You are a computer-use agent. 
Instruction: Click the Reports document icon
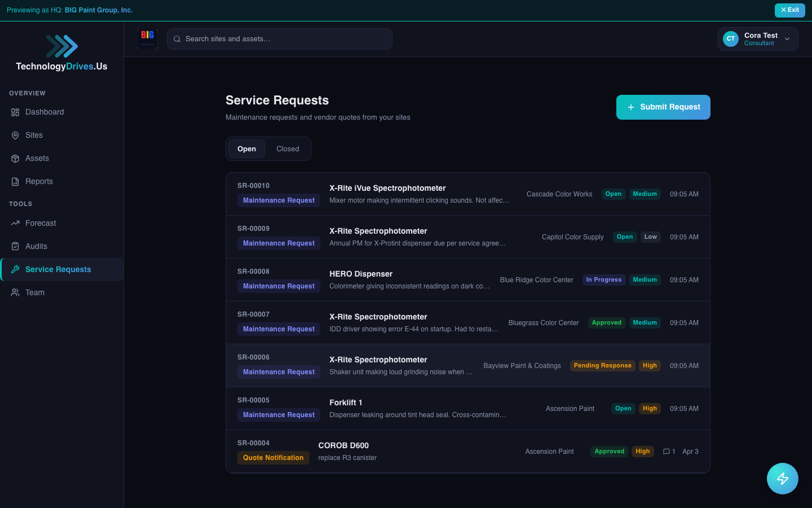15,182
